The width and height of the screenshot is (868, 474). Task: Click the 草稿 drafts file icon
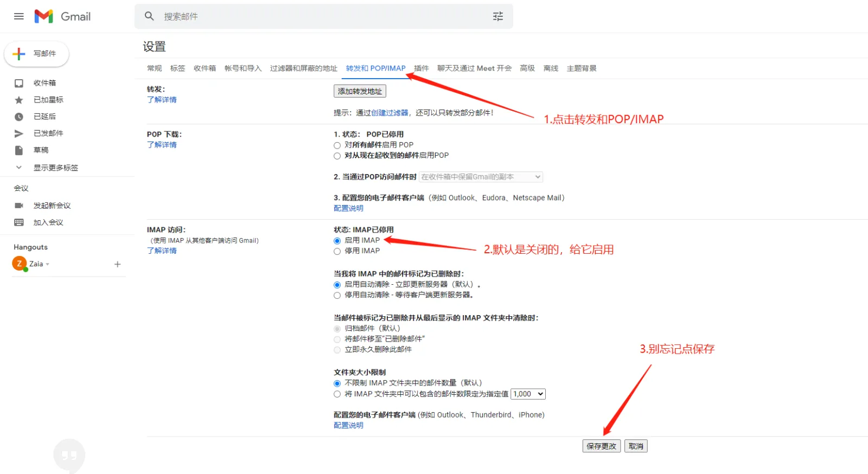(x=19, y=150)
